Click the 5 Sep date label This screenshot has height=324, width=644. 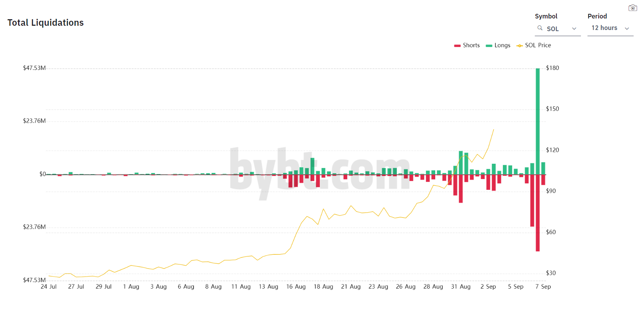pos(516,287)
